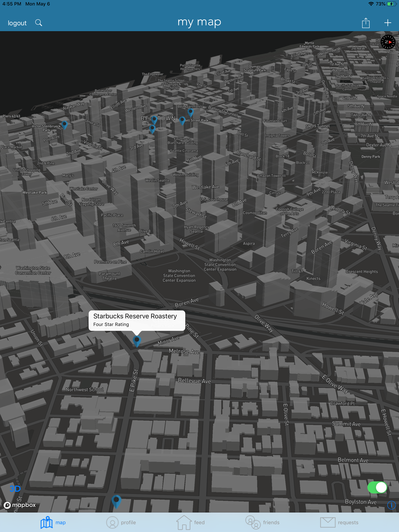Tap the Tilt 49 label

coord(297,271)
